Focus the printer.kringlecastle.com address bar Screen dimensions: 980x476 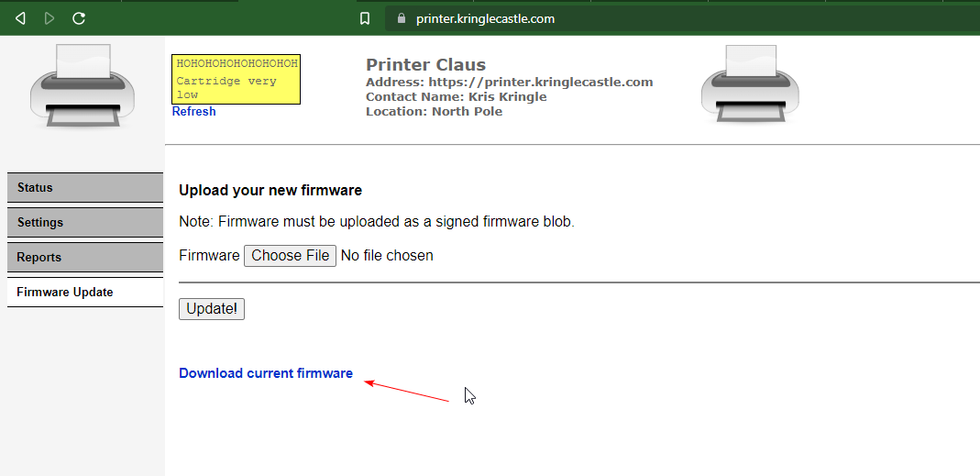point(485,18)
